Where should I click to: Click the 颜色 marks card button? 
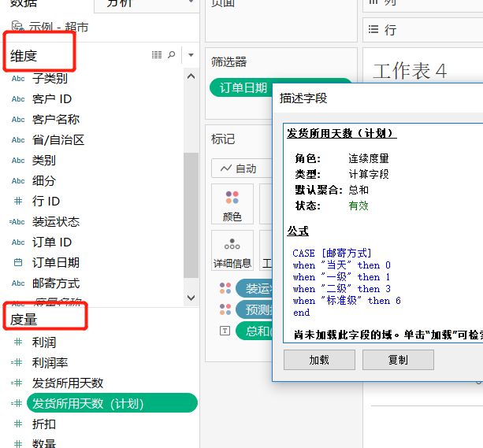(232, 204)
